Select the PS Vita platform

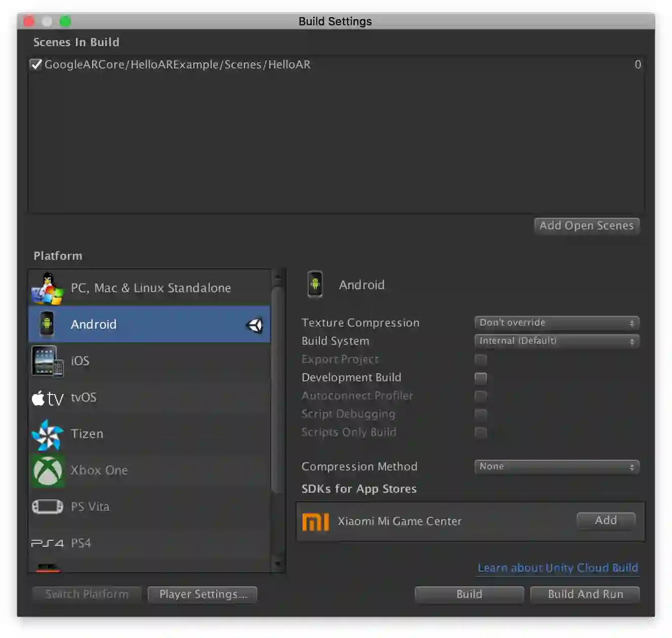[150, 506]
